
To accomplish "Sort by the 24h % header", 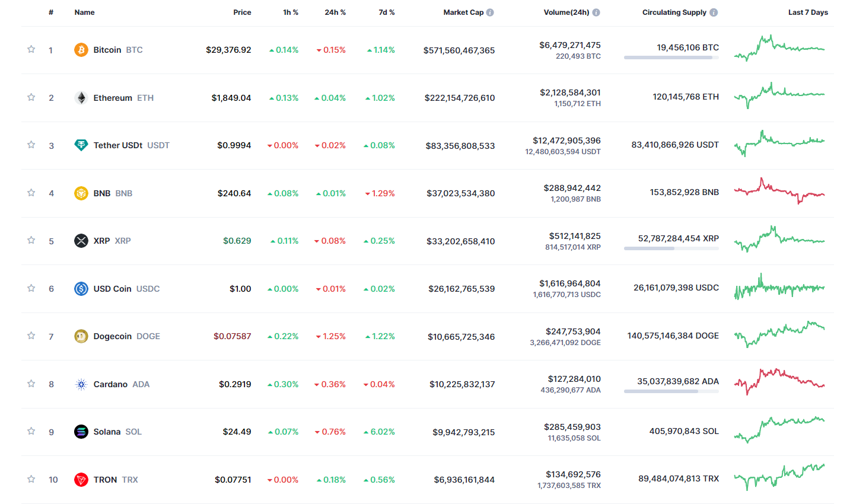I will (x=335, y=12).
